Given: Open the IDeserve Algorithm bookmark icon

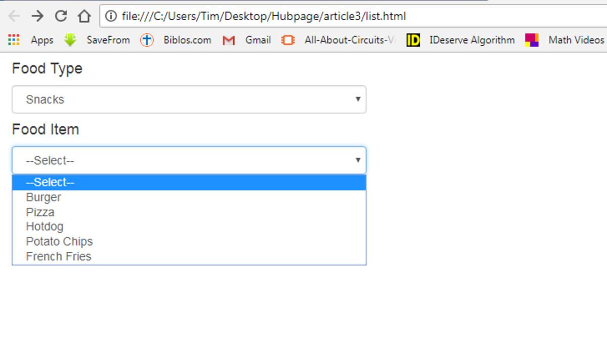Looking at the screenshot, I should pyautogui.click(x=413, y=40).
